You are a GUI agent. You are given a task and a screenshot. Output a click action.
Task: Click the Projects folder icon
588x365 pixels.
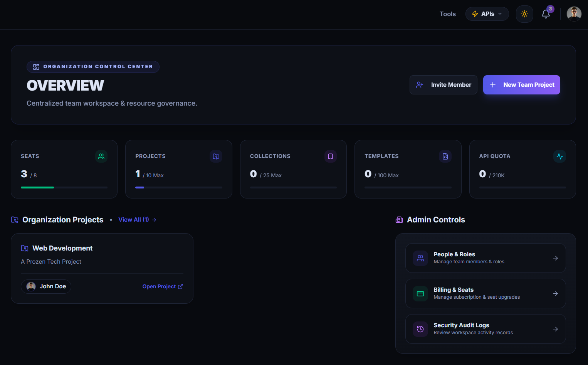pyautogui.click(x=216, y=156)
